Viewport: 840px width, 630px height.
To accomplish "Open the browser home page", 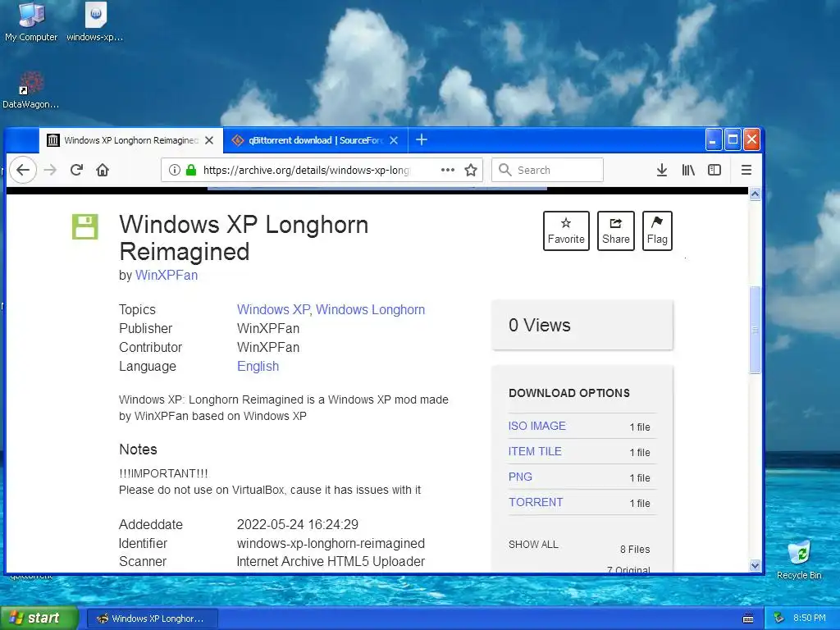I will (103, 170).
